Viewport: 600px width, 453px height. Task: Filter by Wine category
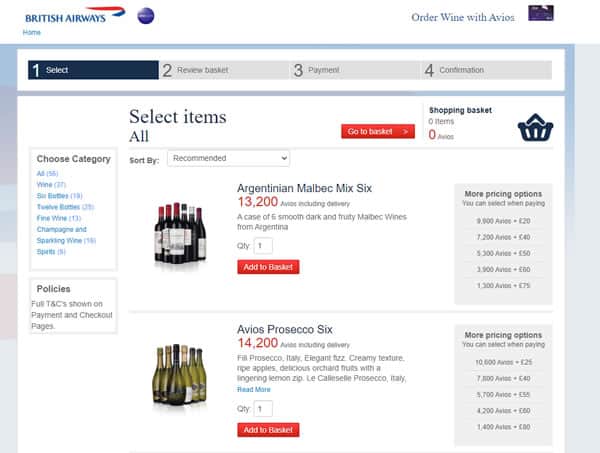[51, 185]
